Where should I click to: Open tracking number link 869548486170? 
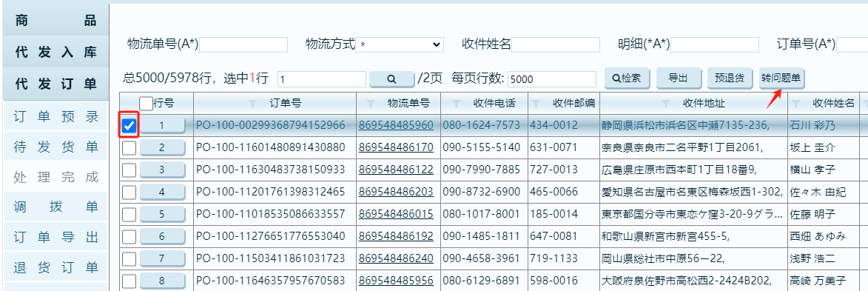(x=397, y=147)
